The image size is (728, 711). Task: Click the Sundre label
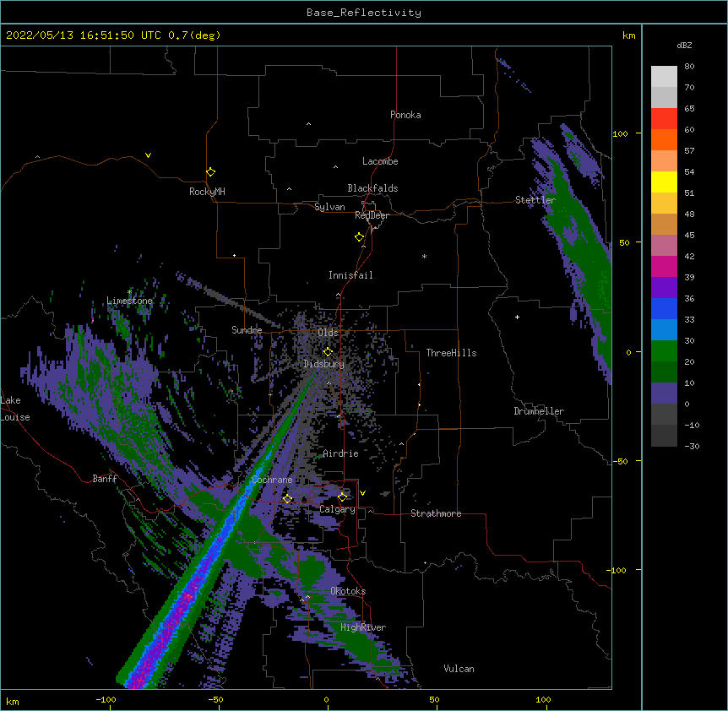click(x=247, y=330)
